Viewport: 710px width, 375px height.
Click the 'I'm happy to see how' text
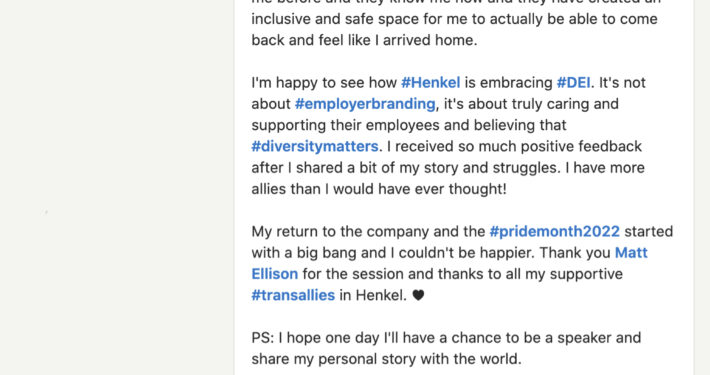(324, 83)
